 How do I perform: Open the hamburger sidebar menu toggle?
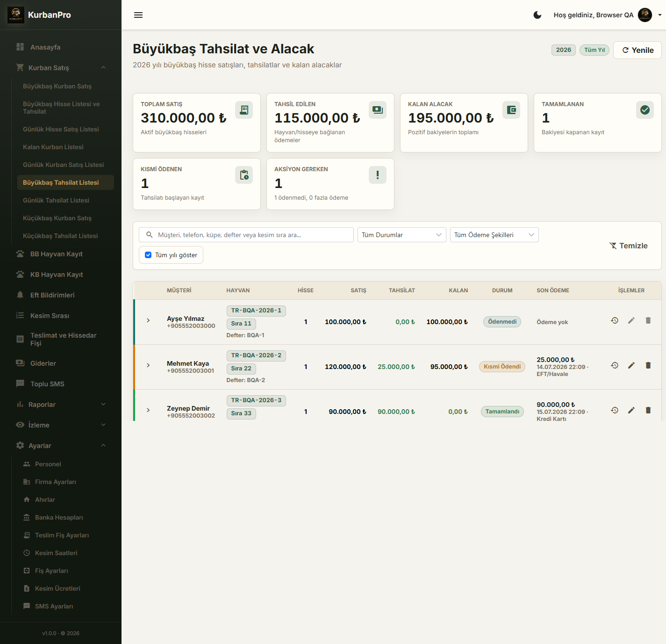(x=138, y=15)
